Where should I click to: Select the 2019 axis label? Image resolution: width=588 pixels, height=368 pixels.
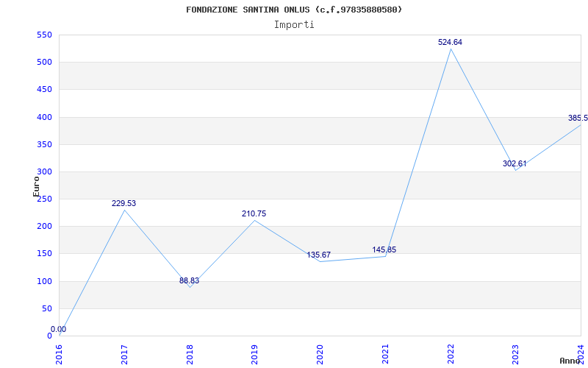tap(254, 354)
